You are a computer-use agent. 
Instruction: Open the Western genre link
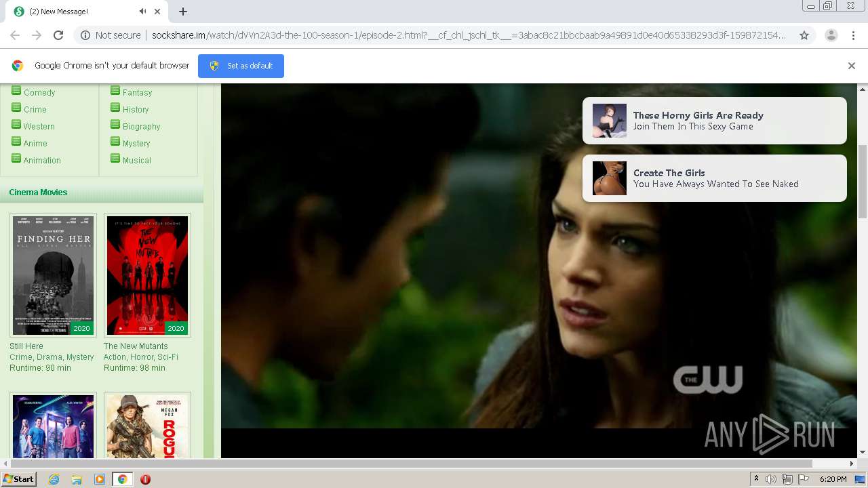tap(39, 127)
